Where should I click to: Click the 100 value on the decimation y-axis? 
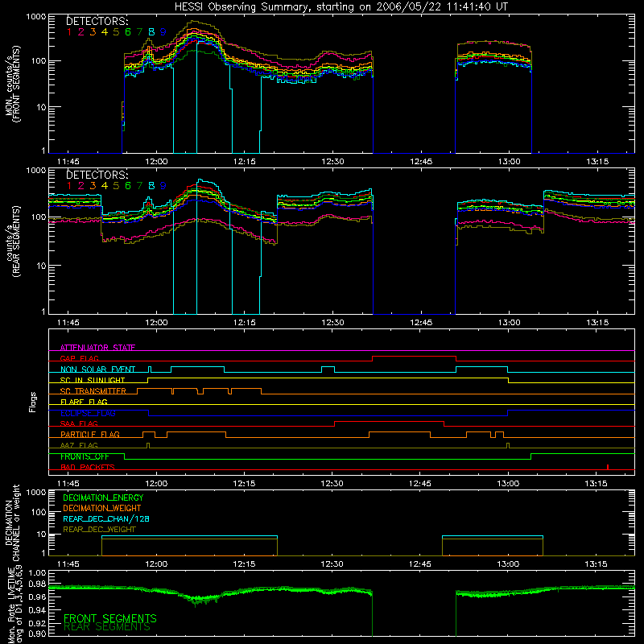(x=38, y=512)
